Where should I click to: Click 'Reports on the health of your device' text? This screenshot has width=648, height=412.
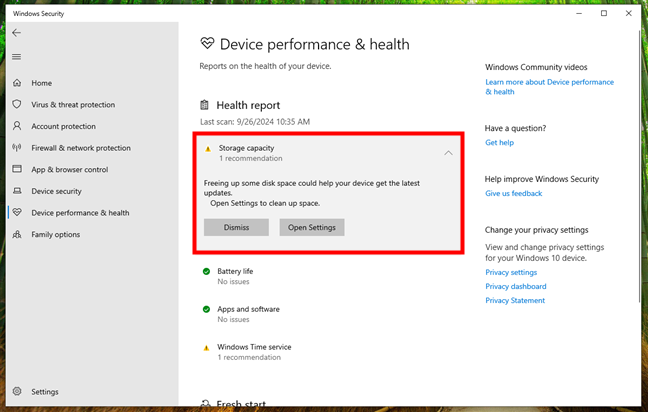[265, 66]
